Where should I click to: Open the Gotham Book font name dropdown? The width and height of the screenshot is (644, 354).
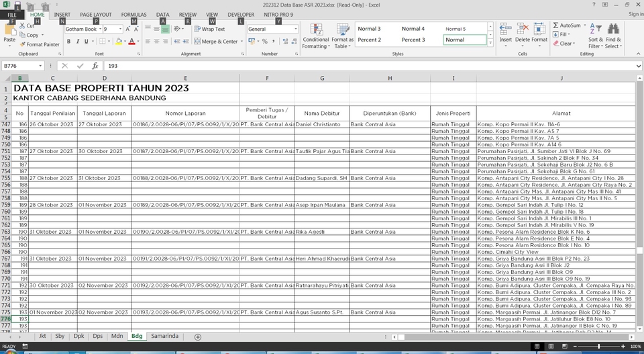(x=100, y=29)
